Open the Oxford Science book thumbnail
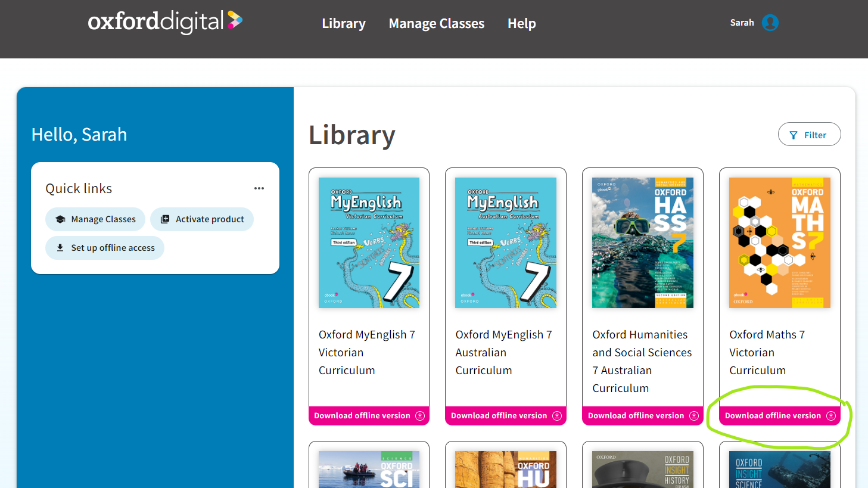The width and height of the screenshot is (868, 488). click(x=369, y=470)
